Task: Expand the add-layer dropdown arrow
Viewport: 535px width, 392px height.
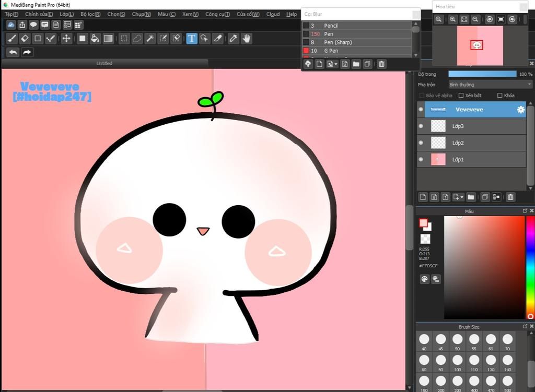Action: pyautogui.click(x=462, y=197)
